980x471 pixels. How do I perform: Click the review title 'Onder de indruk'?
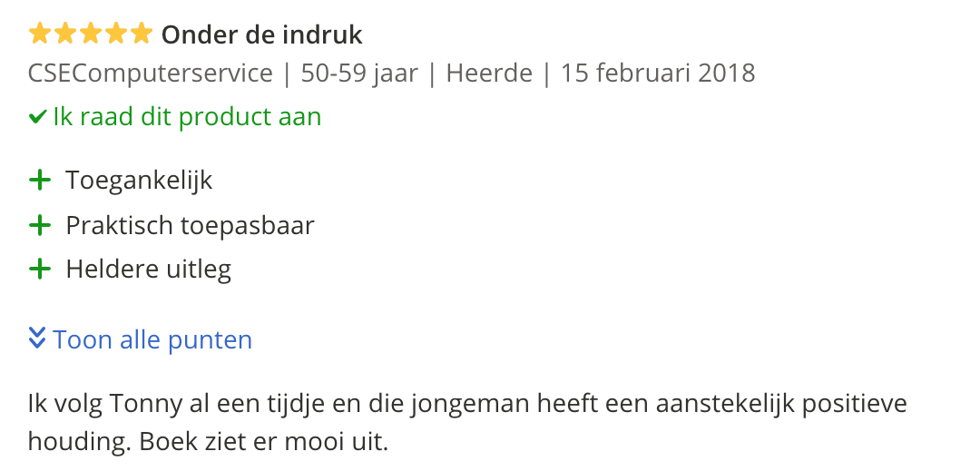(x=261, y=35)
